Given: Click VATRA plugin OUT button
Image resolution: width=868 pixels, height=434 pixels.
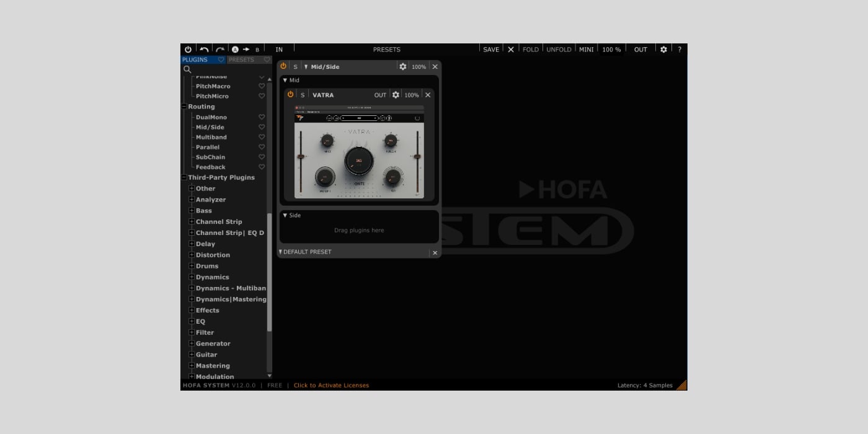Looking at the screenshot, I should click(x=380, y=95).
